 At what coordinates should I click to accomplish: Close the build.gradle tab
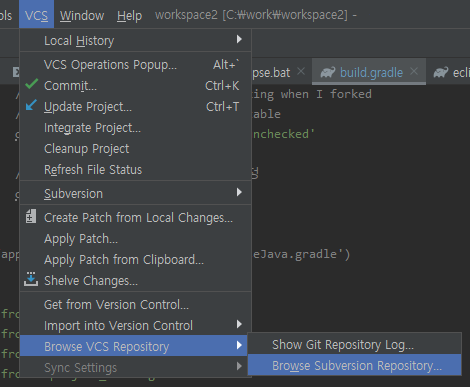(414, 71)
